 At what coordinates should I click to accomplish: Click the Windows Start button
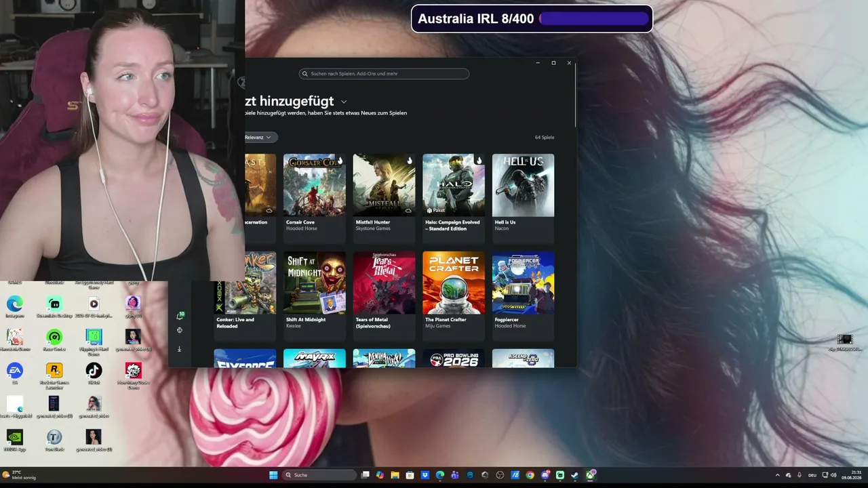click(x=273, y=475)
